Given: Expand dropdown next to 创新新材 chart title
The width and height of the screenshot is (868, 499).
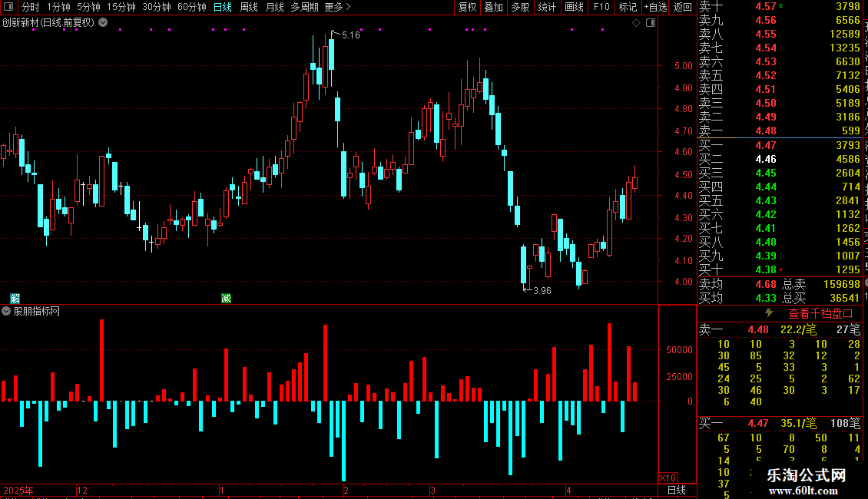Looking at the screenshot, I should tap(103, 22).
